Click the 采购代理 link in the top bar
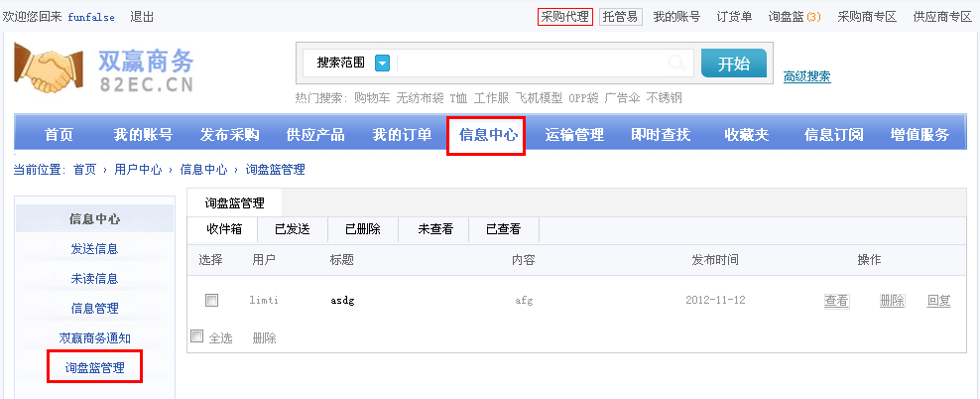This screenshot has height=399, width=980. click(564, 17)
